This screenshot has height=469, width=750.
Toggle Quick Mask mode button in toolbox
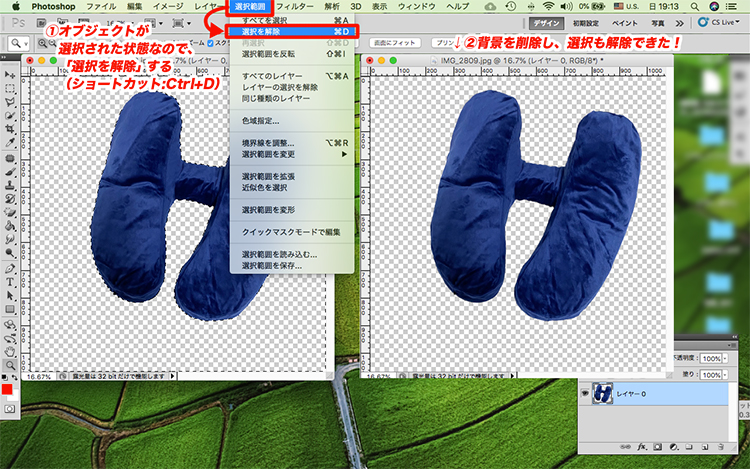click(x=10, y=409)
